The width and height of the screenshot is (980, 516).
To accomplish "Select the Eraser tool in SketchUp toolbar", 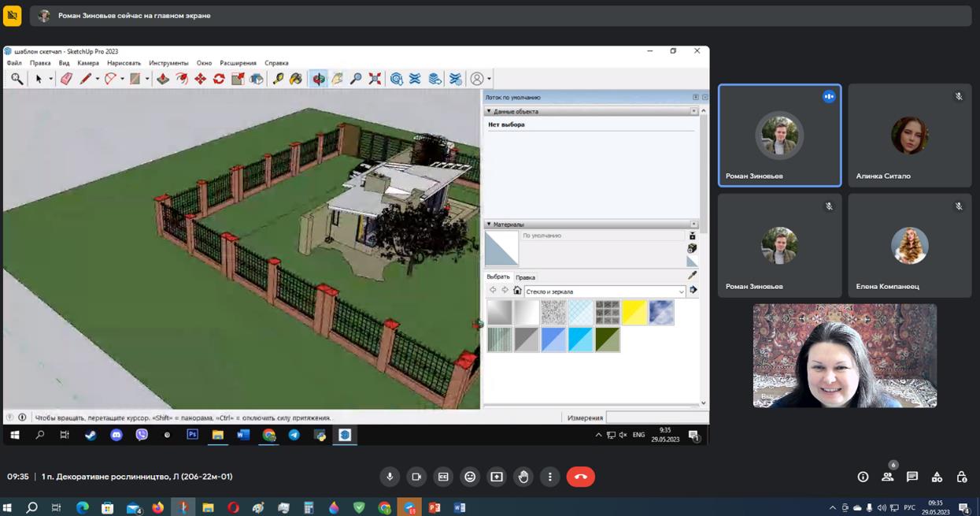I will point(66,79).
